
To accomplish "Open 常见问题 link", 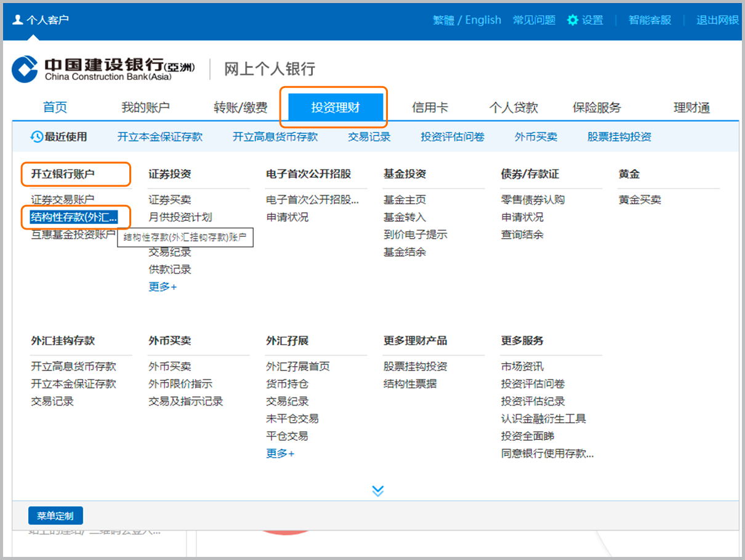I will click(x=534, y=20).
